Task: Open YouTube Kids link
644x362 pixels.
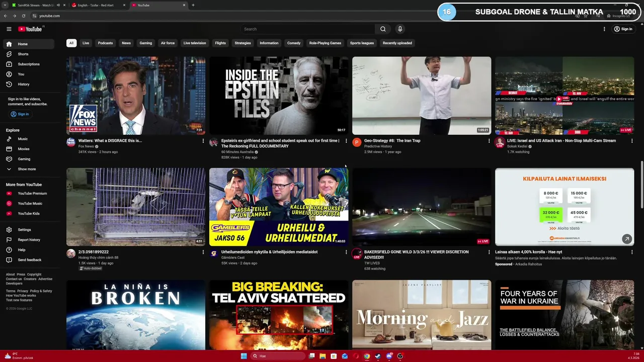Action: tap(28, 213)
